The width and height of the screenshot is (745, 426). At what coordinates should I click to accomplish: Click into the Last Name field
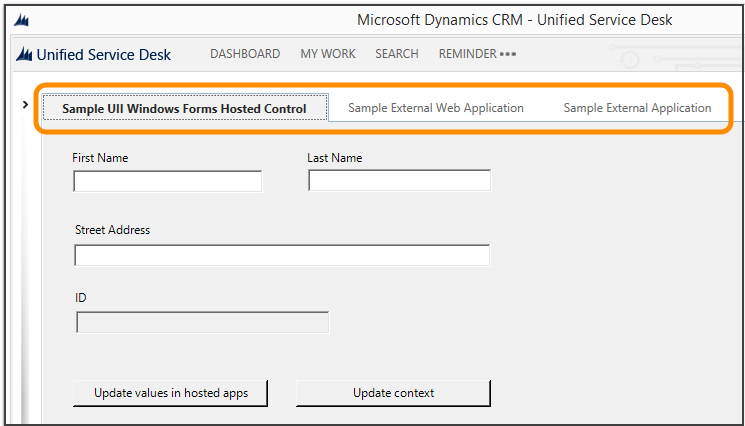tap(400, 180)
